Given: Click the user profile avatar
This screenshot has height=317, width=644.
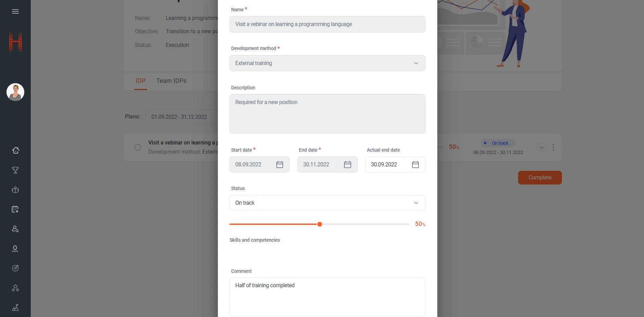Looking at the screenshot, I should 15,92.
